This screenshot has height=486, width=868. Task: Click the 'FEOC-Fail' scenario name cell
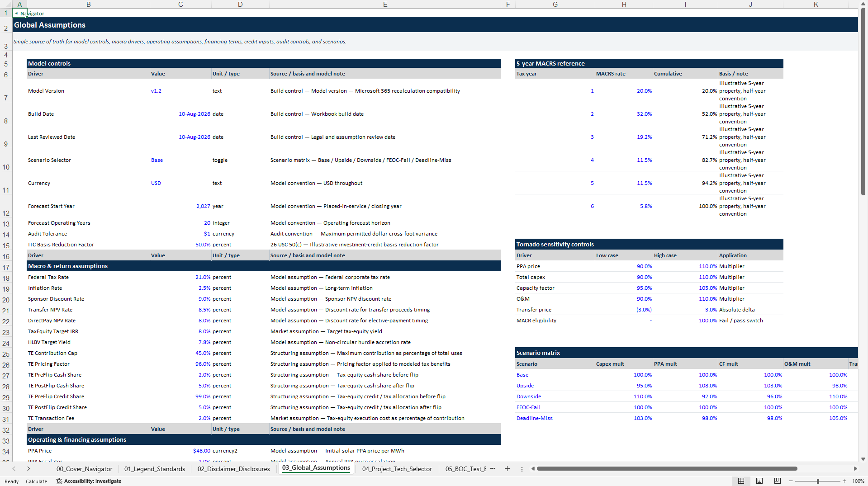pos(555,407)
